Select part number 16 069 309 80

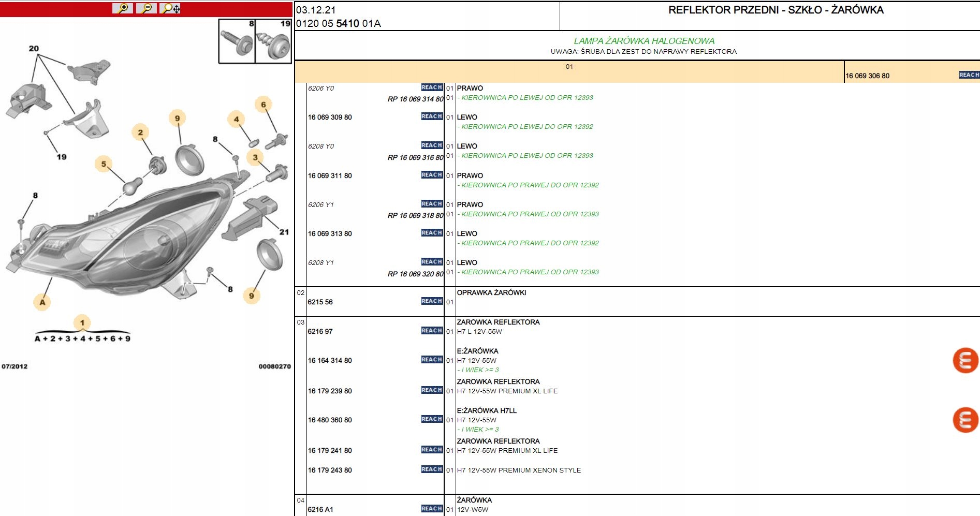[x=330, y=117]
